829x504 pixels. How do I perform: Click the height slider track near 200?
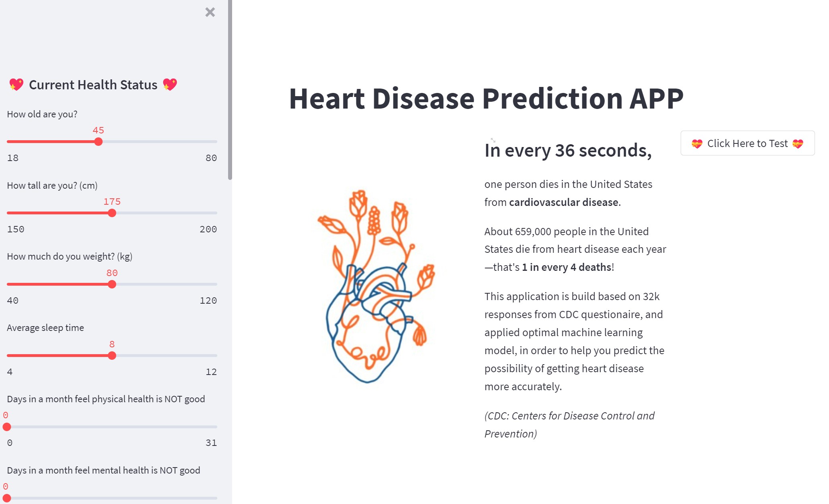212,213
